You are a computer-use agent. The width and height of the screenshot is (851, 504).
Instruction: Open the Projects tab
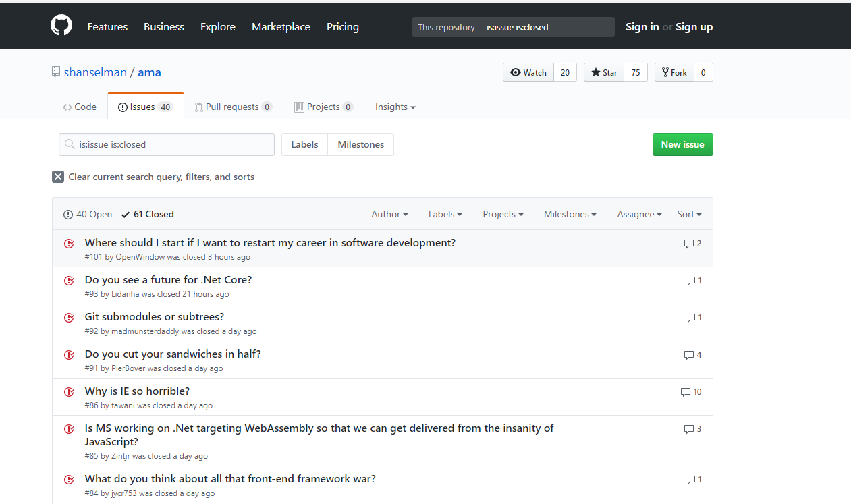coord(324,107)
